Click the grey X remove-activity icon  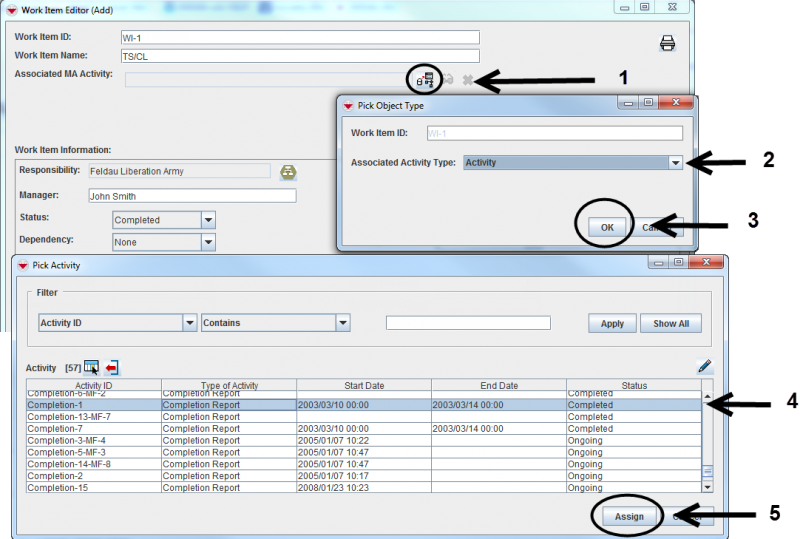pyautogui.click(x=467, y=80)
